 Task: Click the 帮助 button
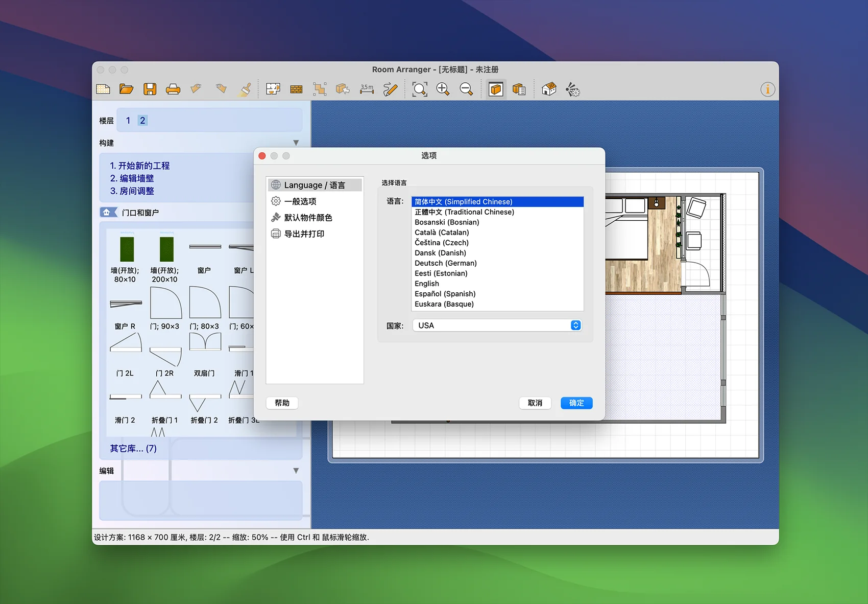click(282, 403)
